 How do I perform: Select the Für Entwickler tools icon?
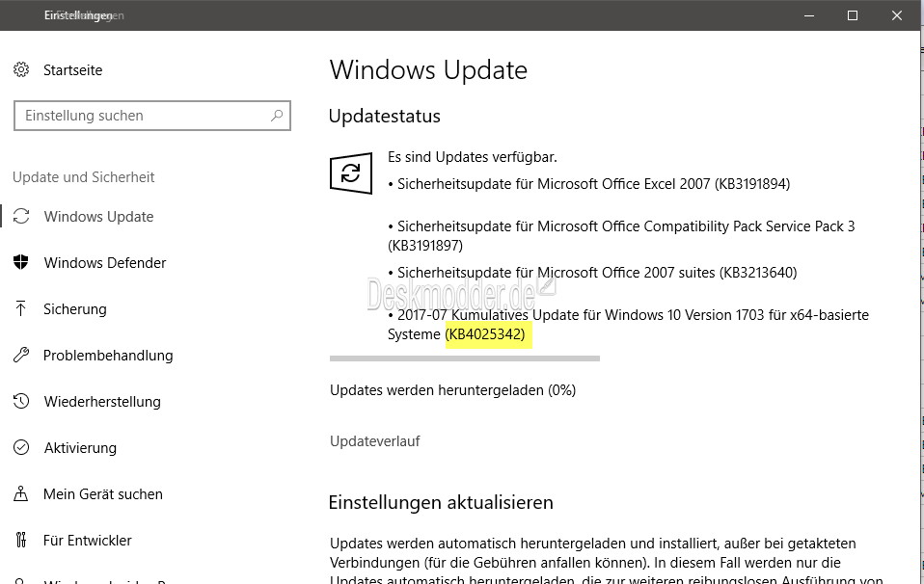click(21, 540)
